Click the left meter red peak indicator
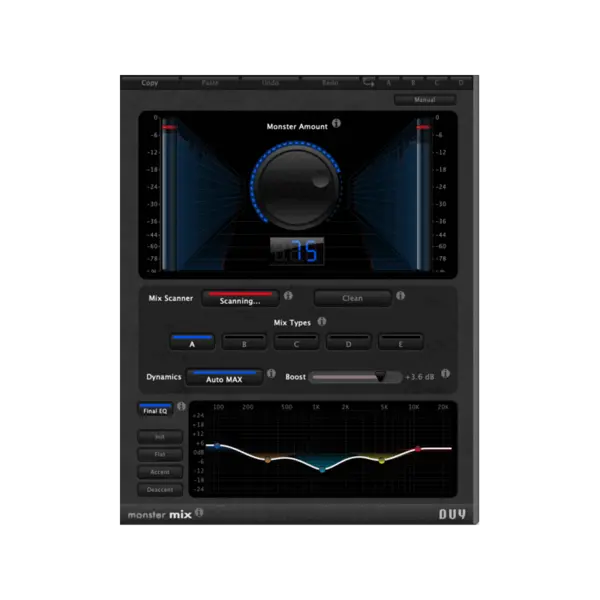 [x=169, y=127]
